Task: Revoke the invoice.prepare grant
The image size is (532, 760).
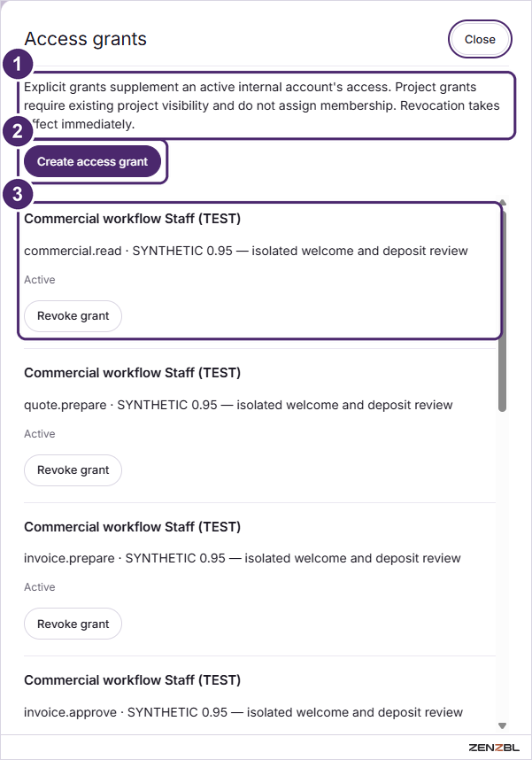Action: [73, 624]
